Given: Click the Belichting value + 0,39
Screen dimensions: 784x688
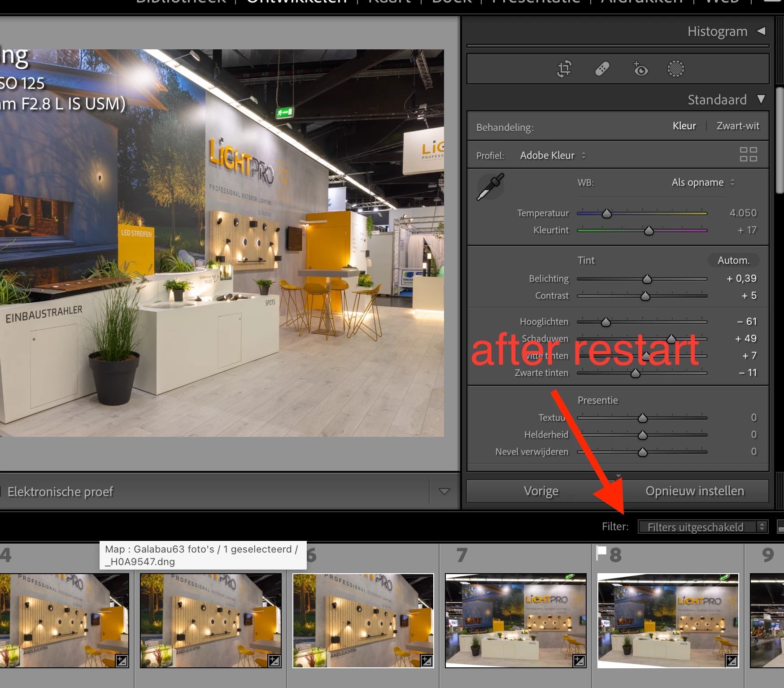Looking at the screenshot, I should tap(741, 279).
